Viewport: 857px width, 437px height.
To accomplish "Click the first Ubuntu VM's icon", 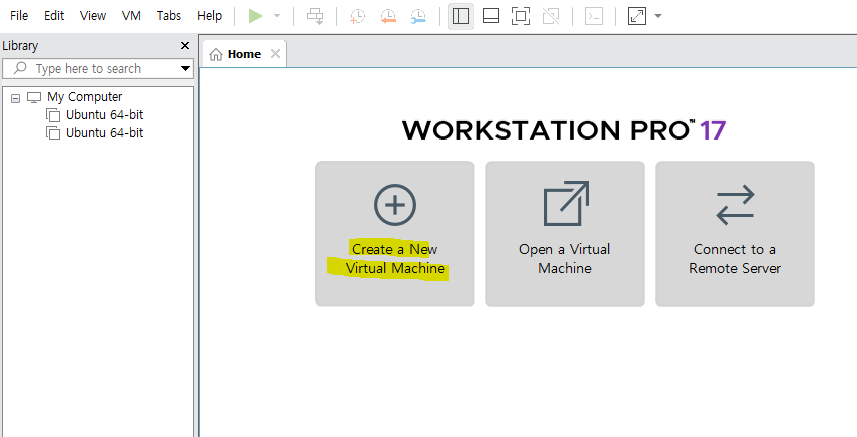I will coord(52,115).
